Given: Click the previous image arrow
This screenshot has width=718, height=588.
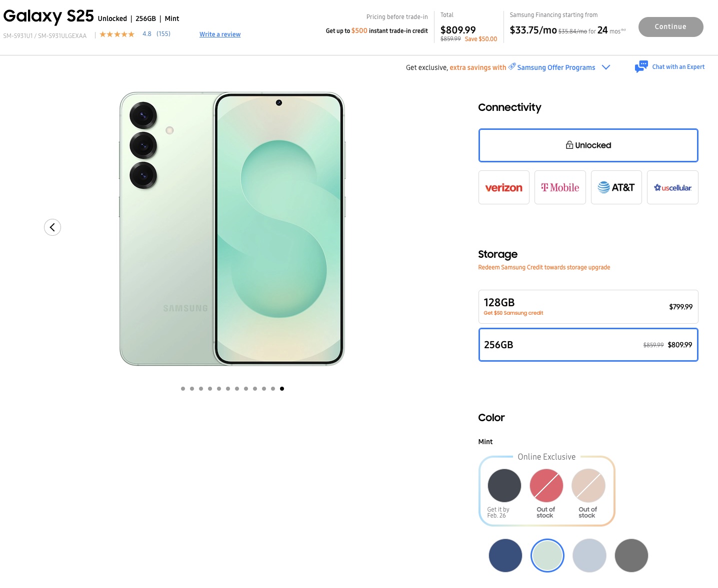Looking at the screenshot, I should (52, 227).
